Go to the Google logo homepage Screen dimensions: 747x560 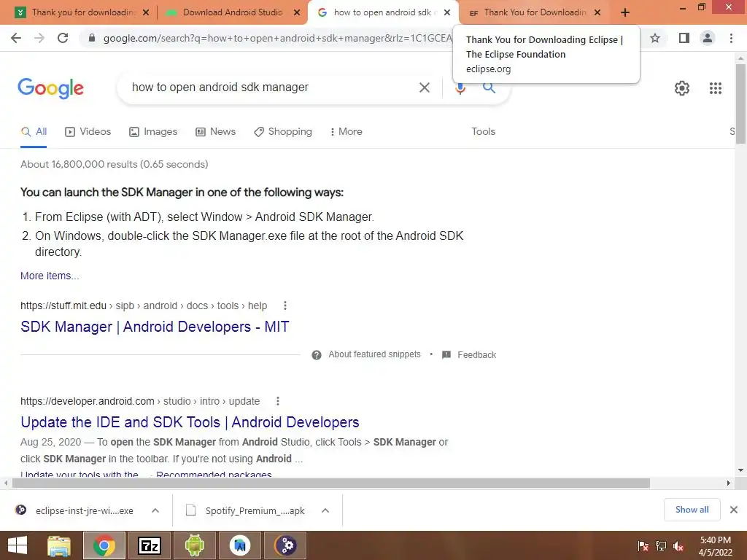(50, 88)
